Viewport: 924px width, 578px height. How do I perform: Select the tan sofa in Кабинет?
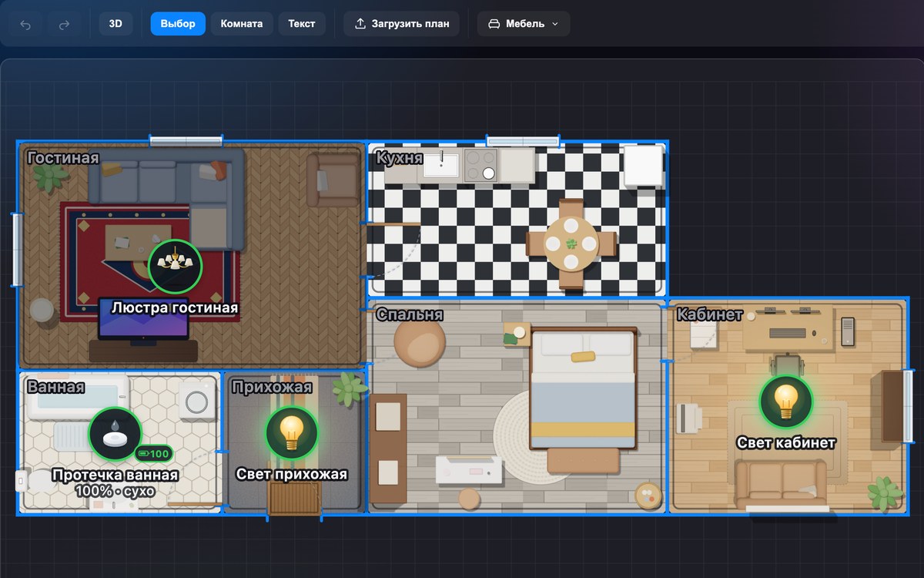pyautogui.click(x=780, y=483)
